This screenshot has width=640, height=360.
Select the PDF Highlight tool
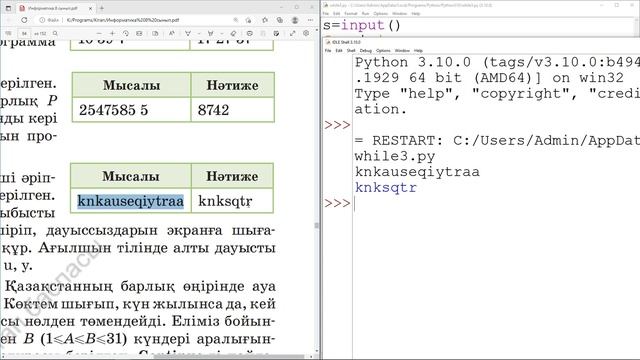[211, 33]
